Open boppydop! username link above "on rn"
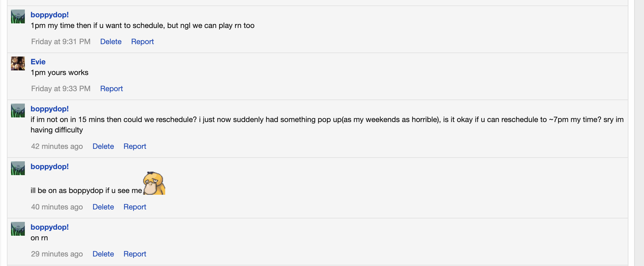 50,227
